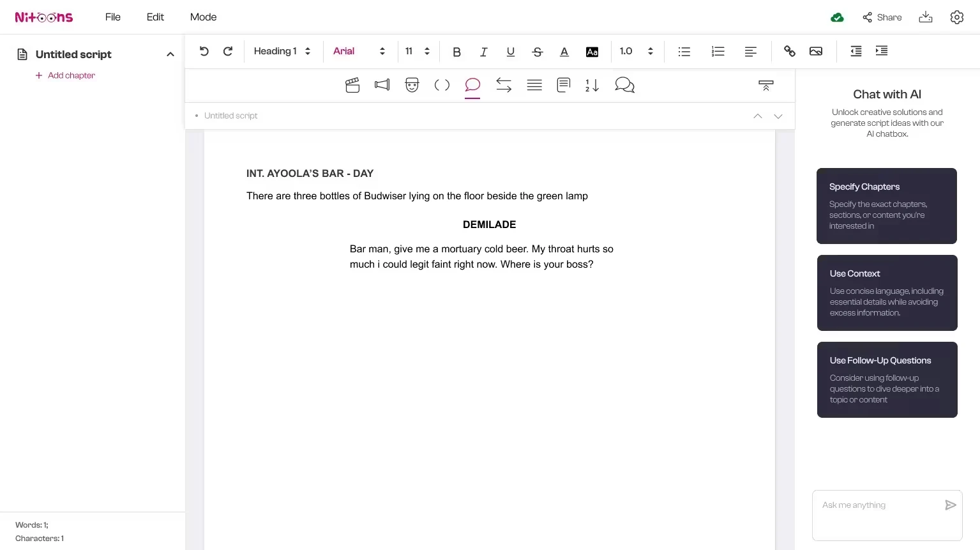Open the text alignment options
Viewport: 980px width, 550px height.
(751, 52)
